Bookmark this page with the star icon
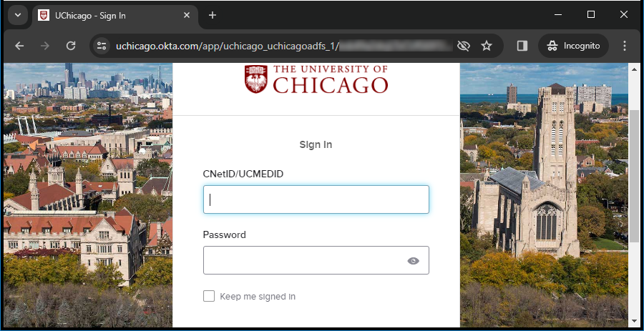Image resolution: width=644 pixels, height=331 pixels. click(487, 46)
